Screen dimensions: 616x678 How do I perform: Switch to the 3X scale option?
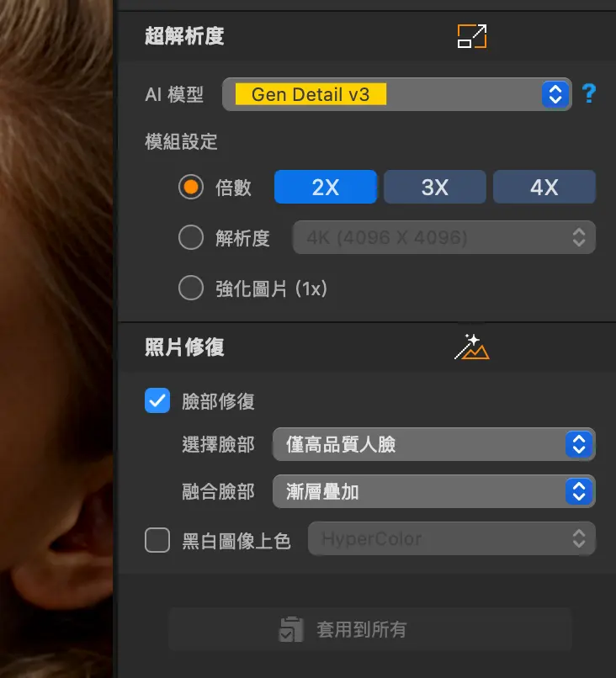(x=434, y=188)
